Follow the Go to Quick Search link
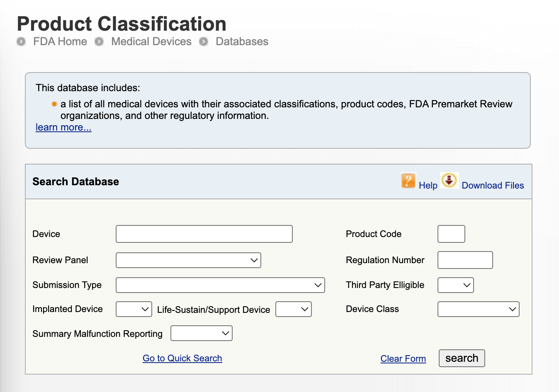This screenshot has height=392, width=559. click(182, 358)
